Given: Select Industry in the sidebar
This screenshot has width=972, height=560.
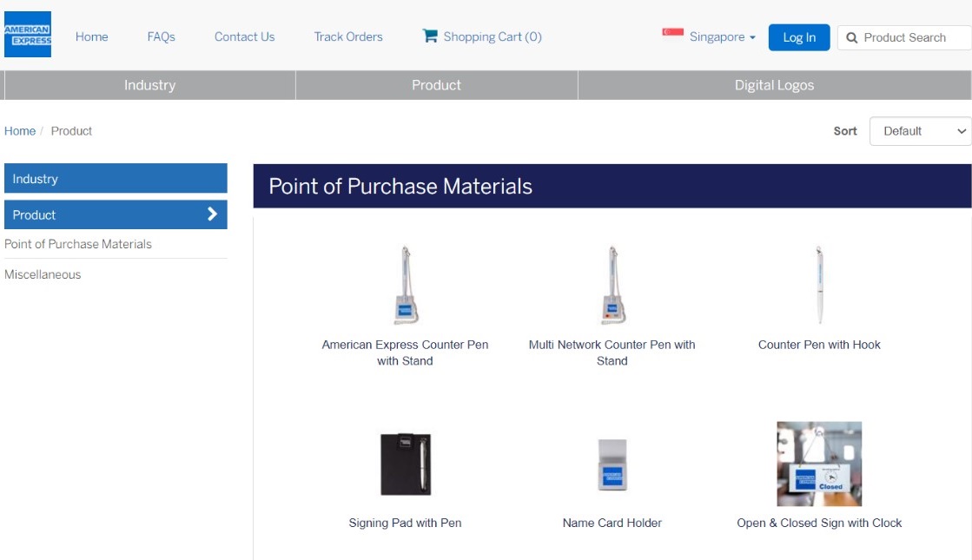Looking at the screenshot, I should pyautogui.click(x=116, y=178).
